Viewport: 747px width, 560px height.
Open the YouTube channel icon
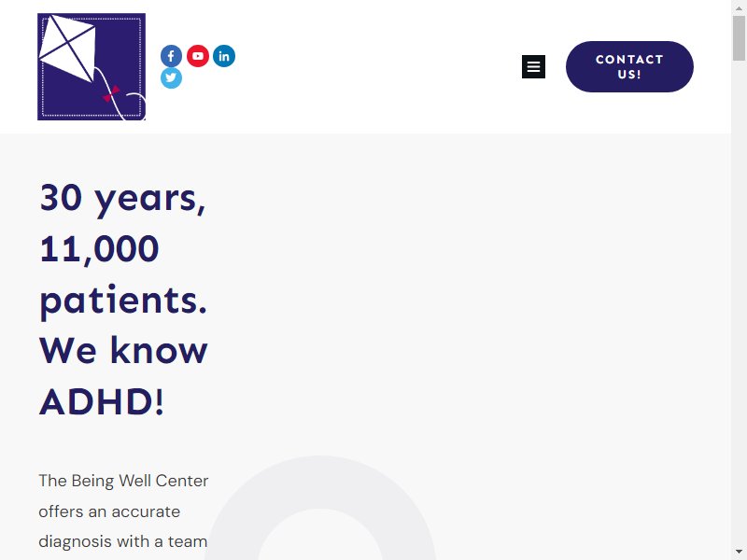pyautogui.click(x=198, y=56)
